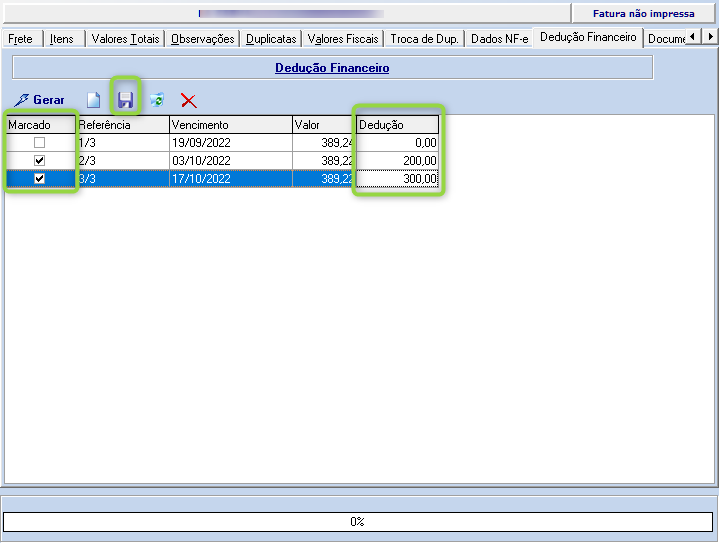Image resolution: width=719 pixels, height=543 pixels.
Task: Click the refresh icon in the toolbar
Action: (157, 100)
